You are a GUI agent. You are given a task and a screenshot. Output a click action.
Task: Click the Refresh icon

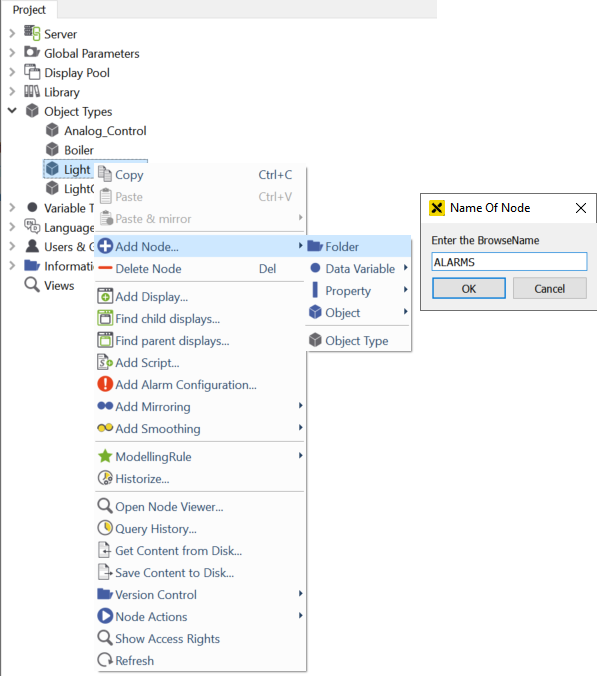tap(105, 661)
